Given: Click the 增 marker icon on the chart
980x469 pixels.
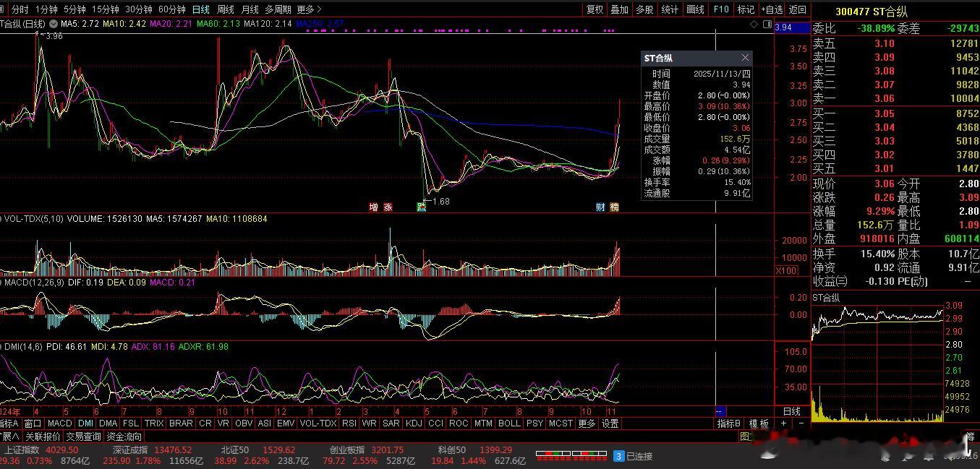Looking at the screenshot, I should (373, 207).
